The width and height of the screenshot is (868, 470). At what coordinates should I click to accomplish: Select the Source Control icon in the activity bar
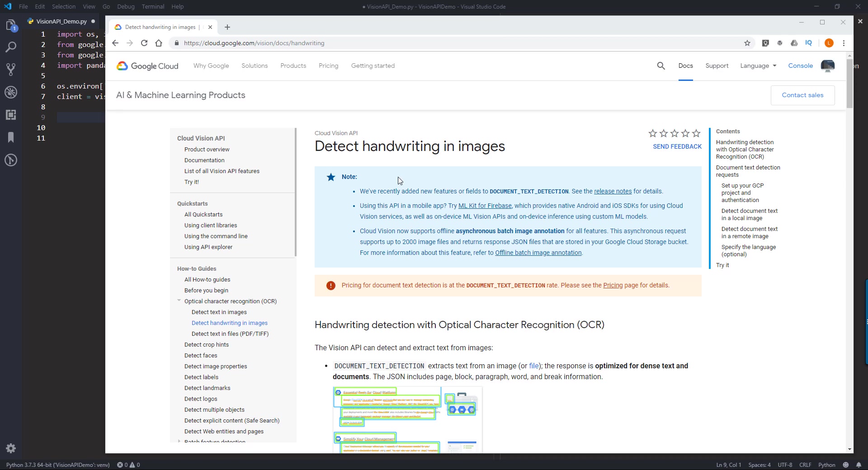coord(11,69)
